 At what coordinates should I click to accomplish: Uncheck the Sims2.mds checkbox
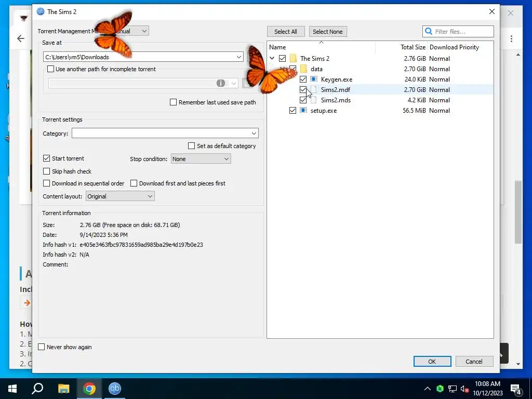pyautogui.click(x=303, y=100)
